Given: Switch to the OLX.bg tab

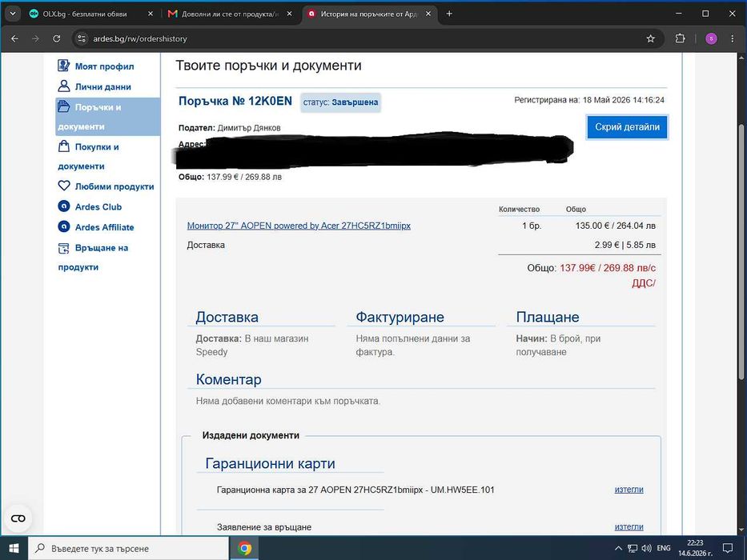Looking at the screenshot, I should pyautogui.click(x=91, y=14).
